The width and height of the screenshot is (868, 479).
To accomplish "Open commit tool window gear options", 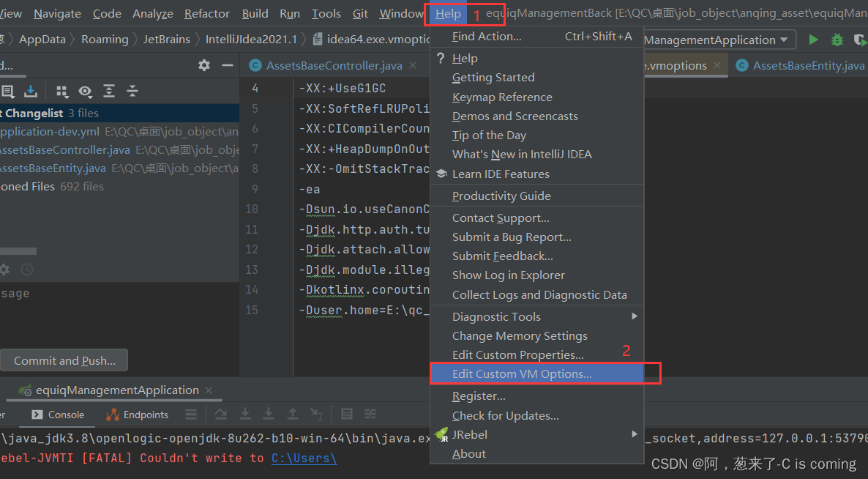I will [x=204, y=65].
